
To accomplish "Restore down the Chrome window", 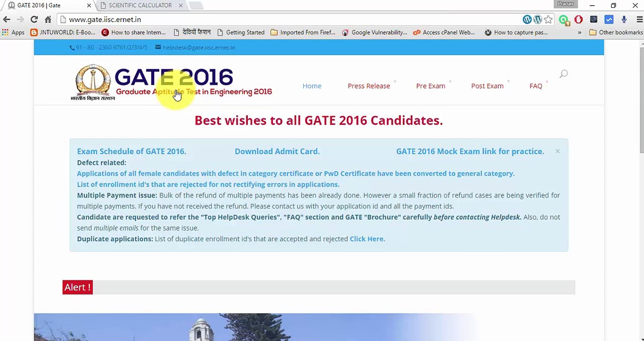I will 614,5.
